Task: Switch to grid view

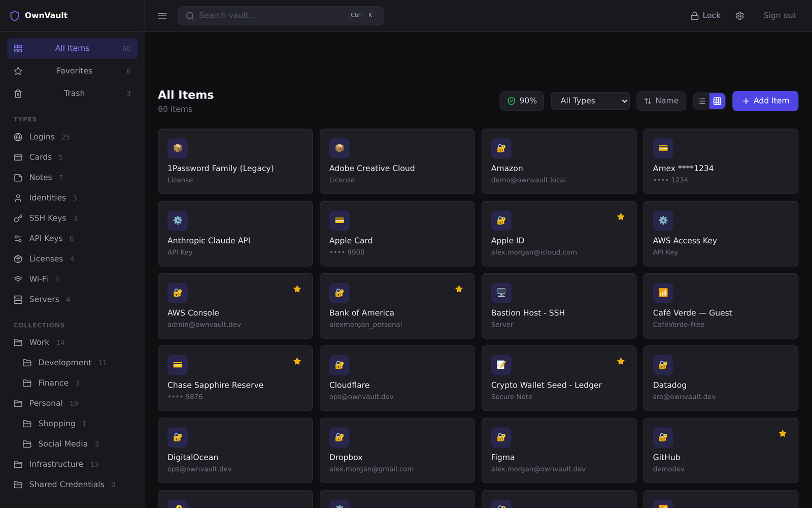Action: (717, 101)
